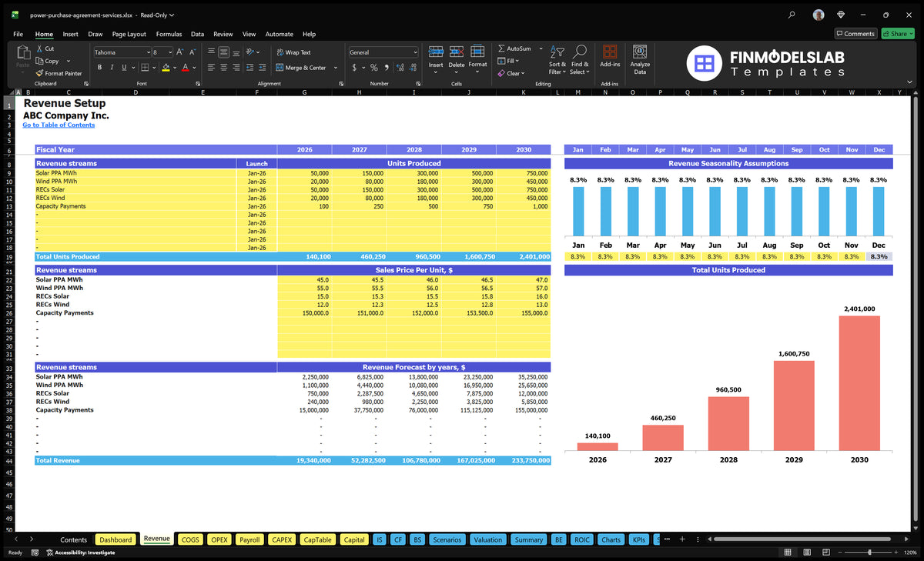The image size is (924, 561).
Task: Toggle Align Right horizontal alignment
Action: click(x=237, y=68)
